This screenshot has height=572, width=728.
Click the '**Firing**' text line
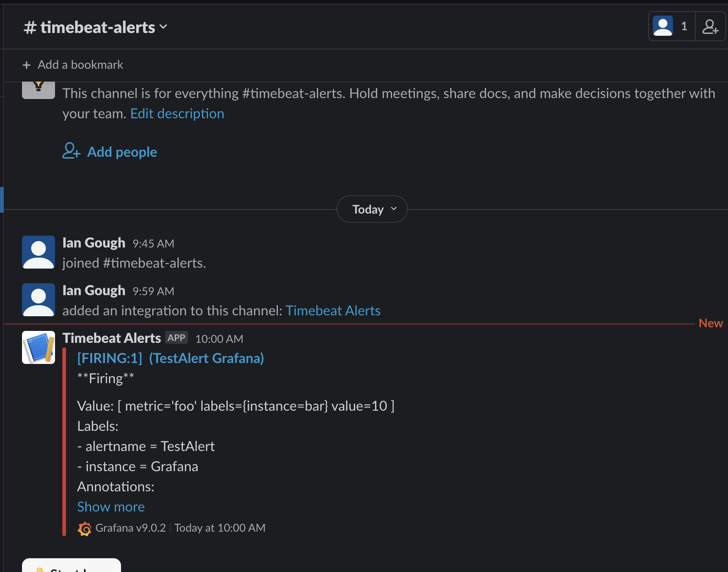pyautogui.click(x=105, y=378)
